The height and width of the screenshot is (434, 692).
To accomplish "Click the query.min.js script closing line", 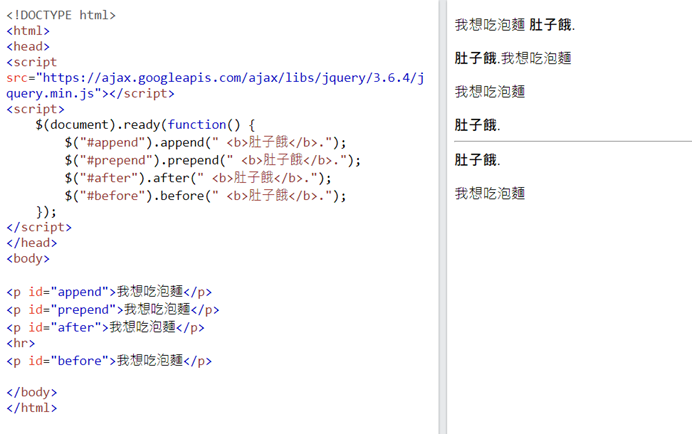I will point(90,94).
